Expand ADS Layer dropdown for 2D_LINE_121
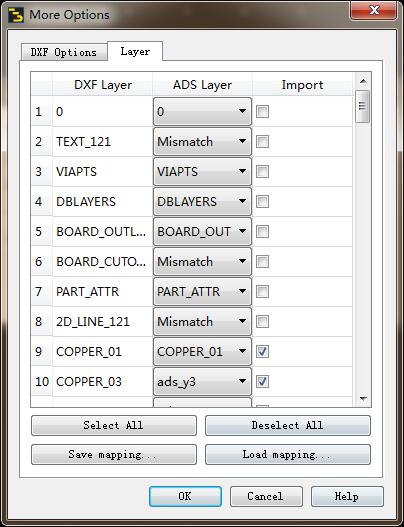This screenshot has width=404, height=527. click(x=202, y=322)
